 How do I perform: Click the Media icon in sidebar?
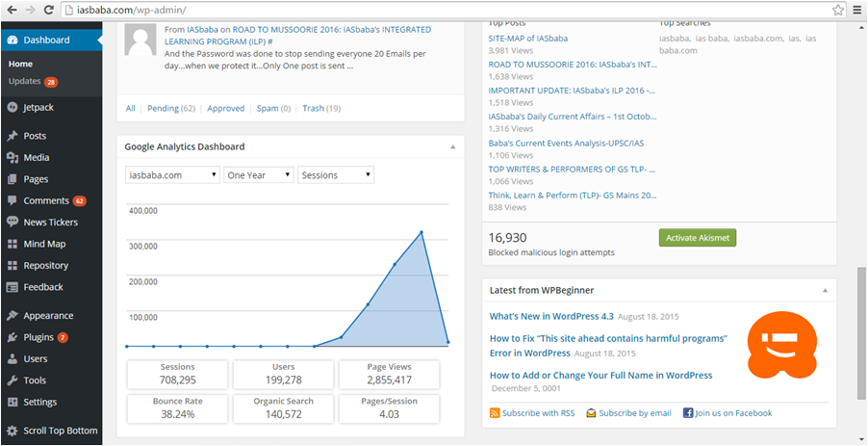tap(13, 158)
